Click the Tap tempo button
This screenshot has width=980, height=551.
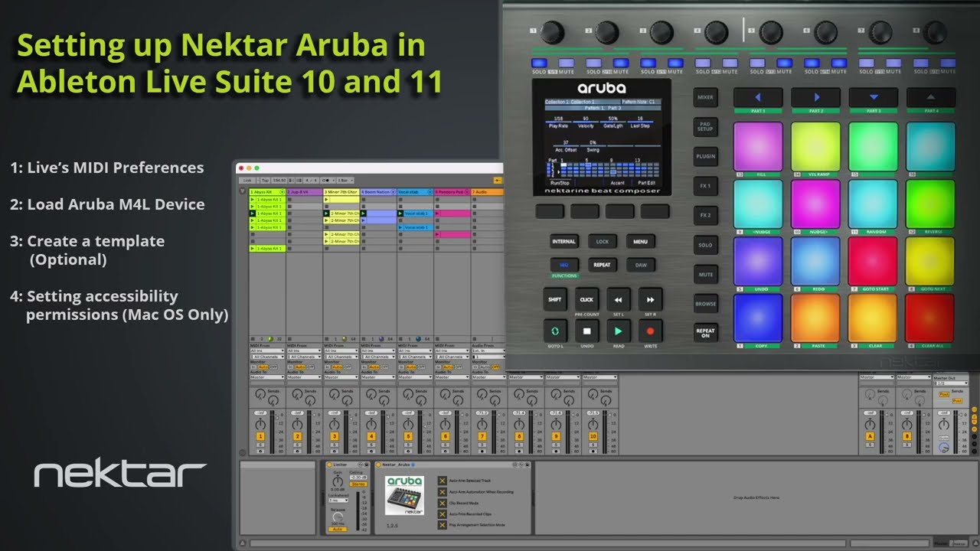point(264,180)
